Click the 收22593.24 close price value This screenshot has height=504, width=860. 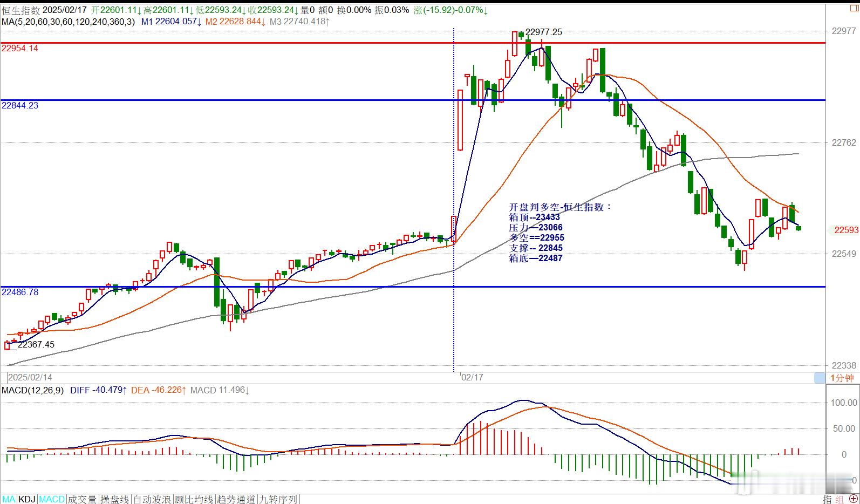273,10
